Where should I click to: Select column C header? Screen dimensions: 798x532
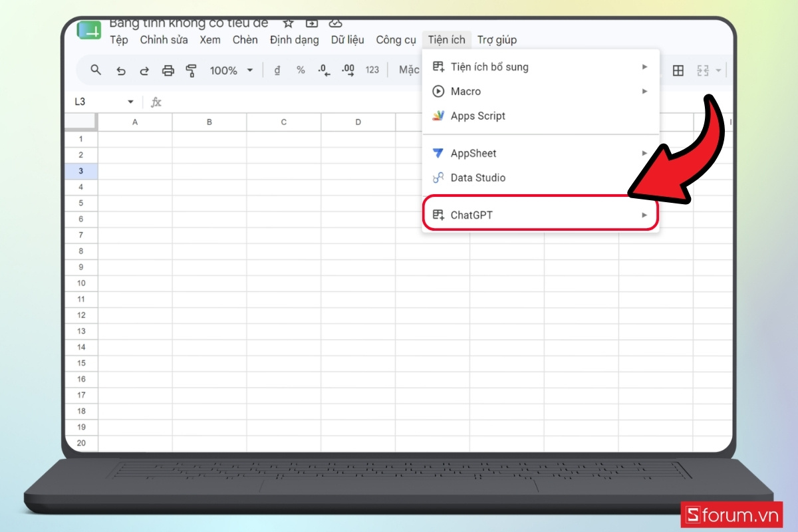pos(284,122)
